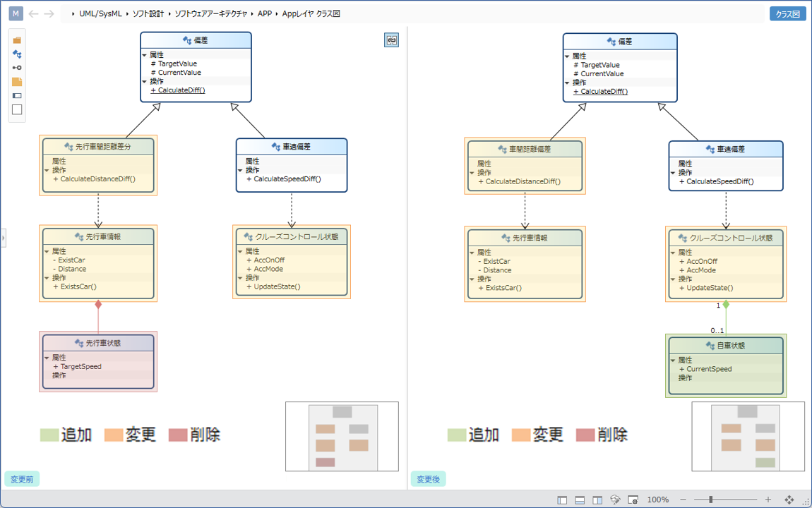Open the ソフト設計 breadcrumb
This screenshot has width=812, height=508.
click(x=148, y=14)
